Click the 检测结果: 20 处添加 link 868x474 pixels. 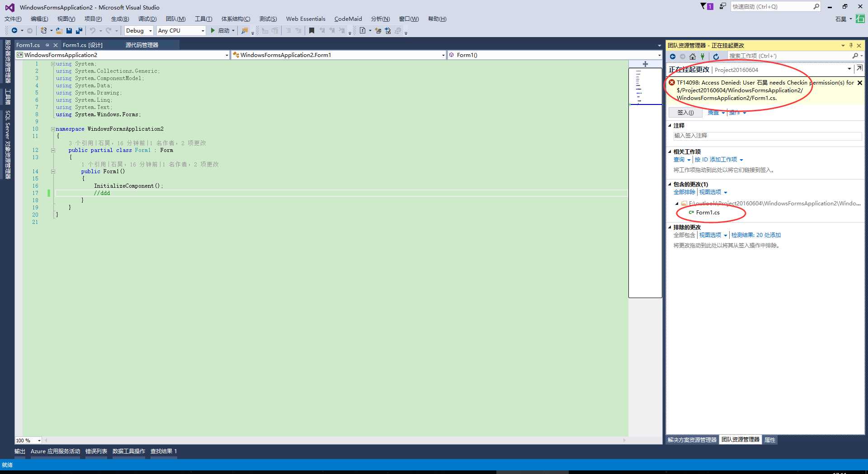[756, 235]
